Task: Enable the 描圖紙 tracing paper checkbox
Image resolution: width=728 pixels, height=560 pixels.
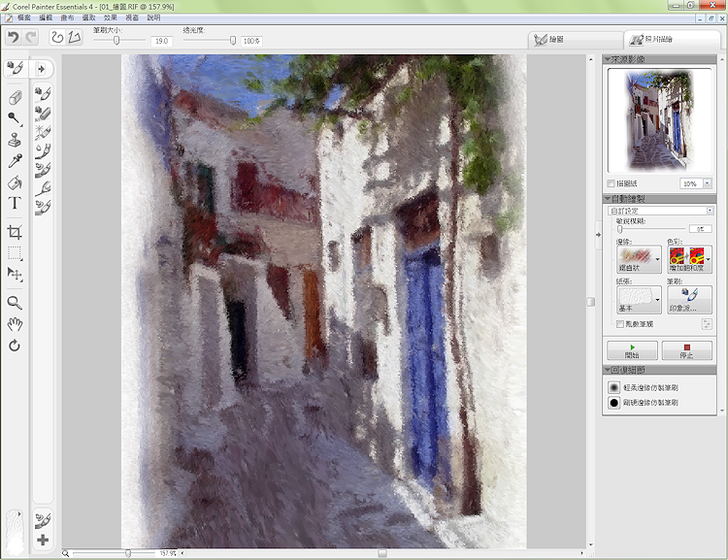Action: click(x=611, y=183)
